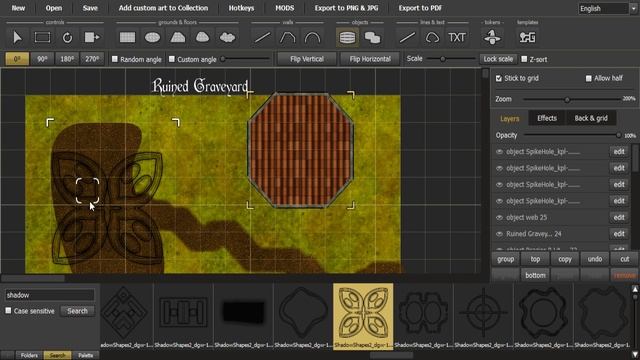
Task: Choose the TXT text tool
Action: 457,38
